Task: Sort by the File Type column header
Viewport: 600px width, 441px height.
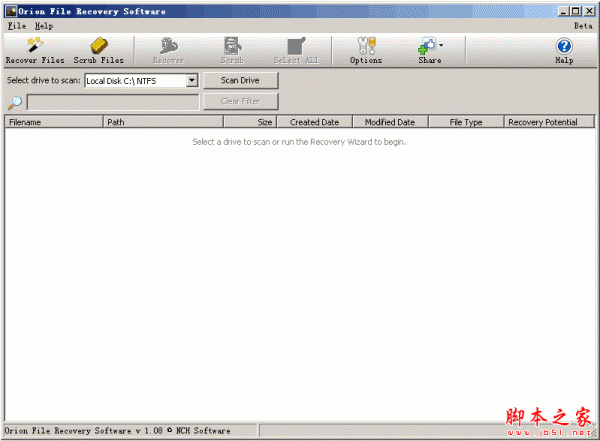Action: point(466,122)
